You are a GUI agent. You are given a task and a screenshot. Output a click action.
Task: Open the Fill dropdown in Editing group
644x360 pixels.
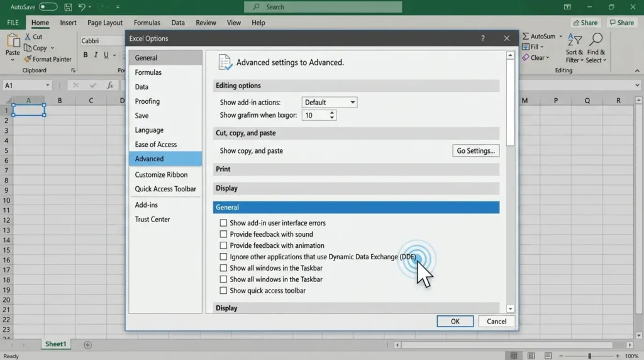(533, 47)
